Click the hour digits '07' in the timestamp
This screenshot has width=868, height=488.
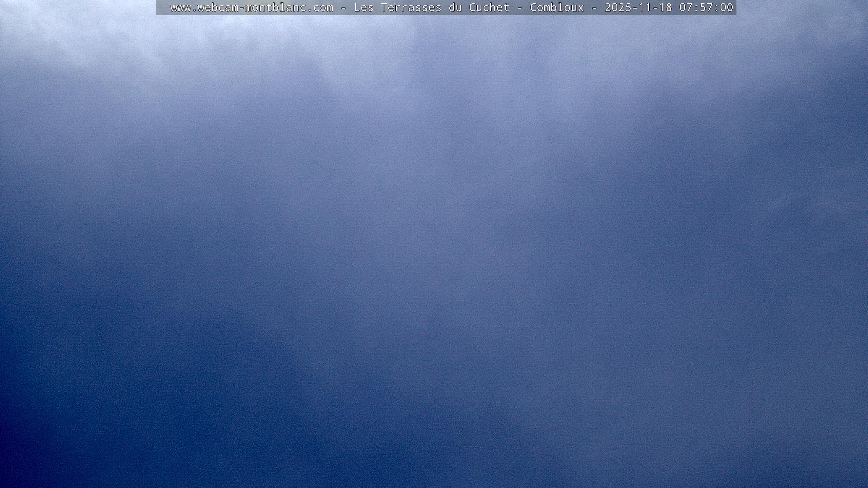686,7
